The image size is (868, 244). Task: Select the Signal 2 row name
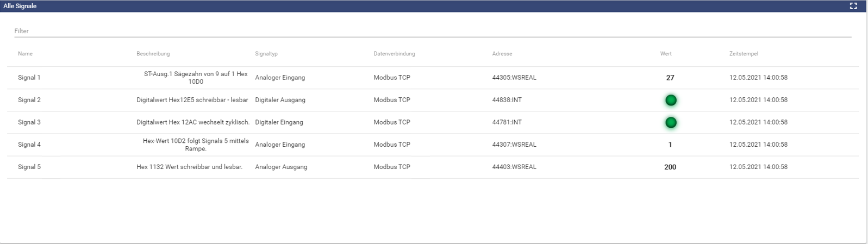pyautogui.click(x=29, y=100)
